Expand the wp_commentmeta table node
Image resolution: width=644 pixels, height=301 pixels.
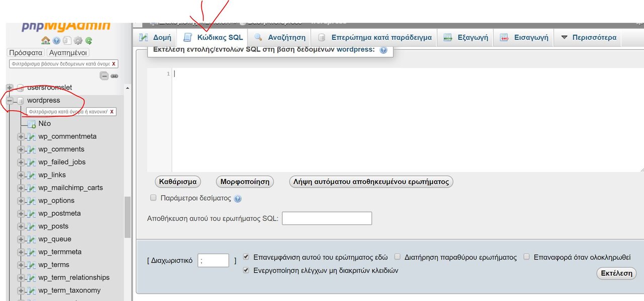point(21,137)
